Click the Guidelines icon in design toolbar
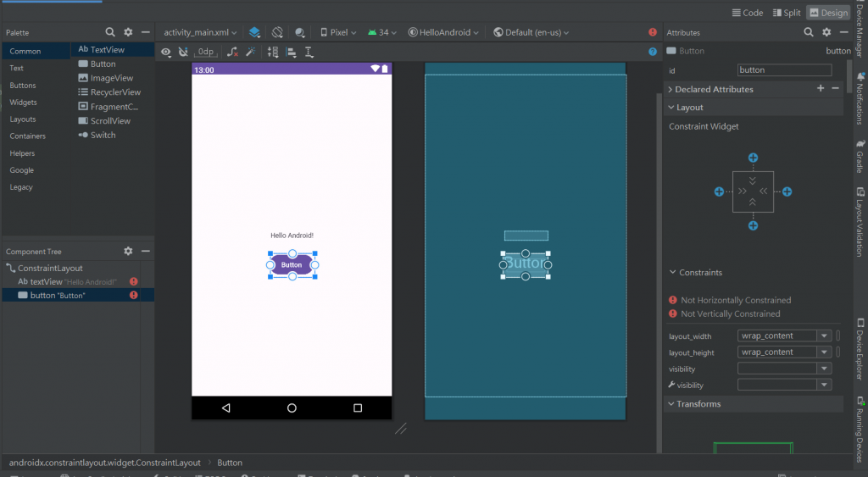 309,52
